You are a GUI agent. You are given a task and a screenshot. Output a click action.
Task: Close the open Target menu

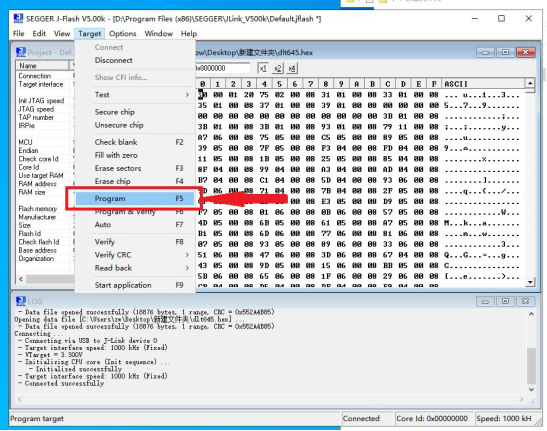pos(90,34)
